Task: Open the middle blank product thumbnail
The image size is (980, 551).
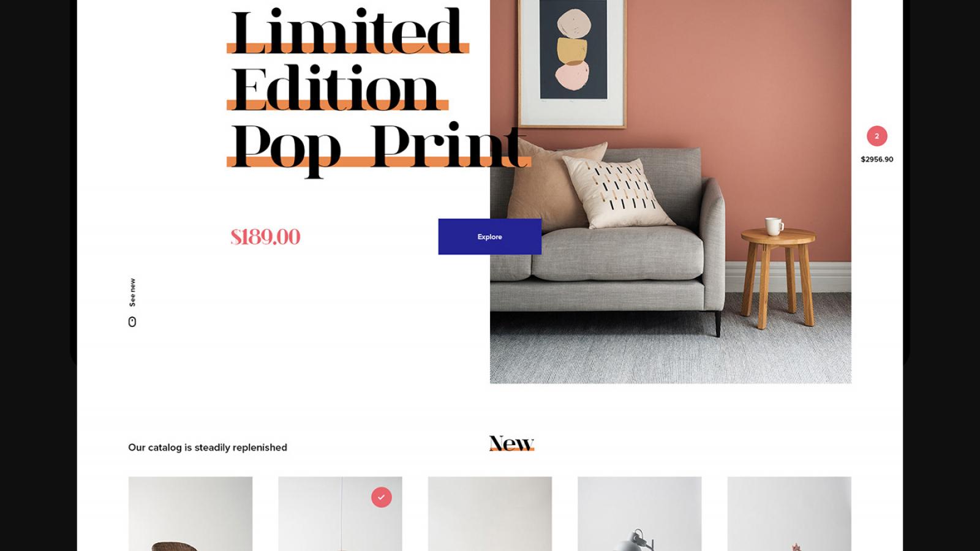Action: tap(490, 514)
